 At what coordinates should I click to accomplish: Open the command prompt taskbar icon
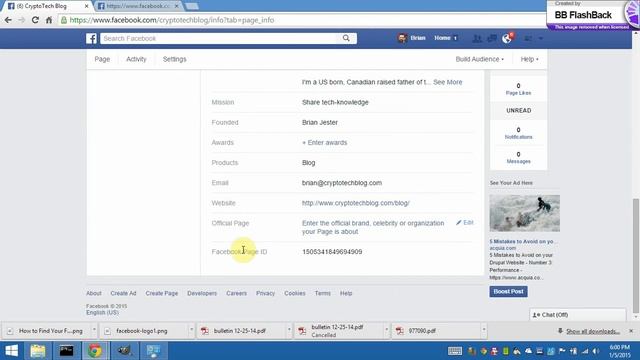point(66,351)
